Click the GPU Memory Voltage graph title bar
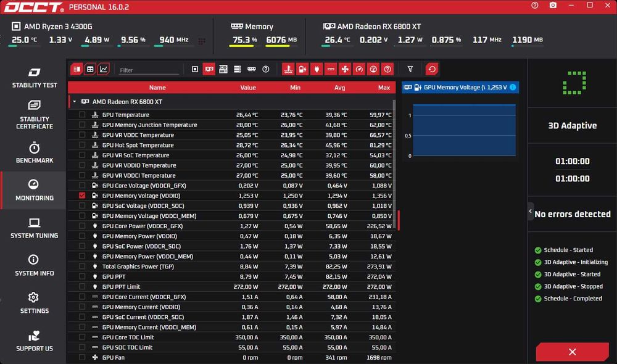 460,88
